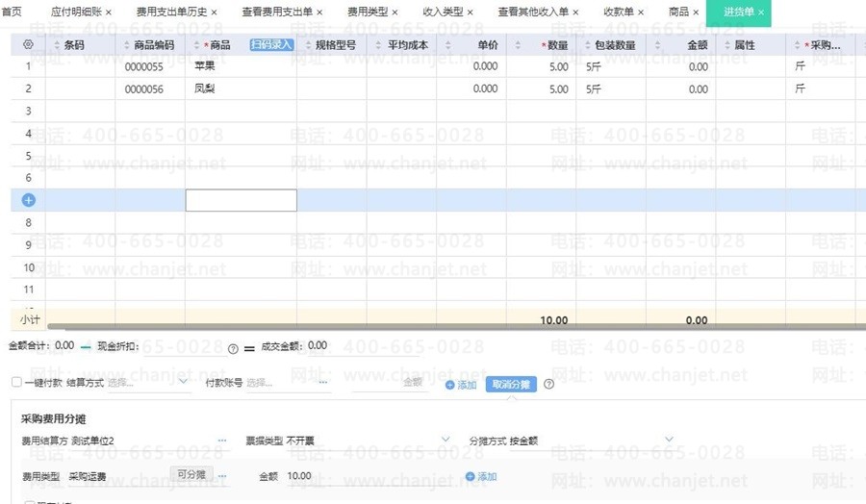Screen dimensions: 866x504
Task: Sort by the 数量 column arrows
Action: pos(518,45)
